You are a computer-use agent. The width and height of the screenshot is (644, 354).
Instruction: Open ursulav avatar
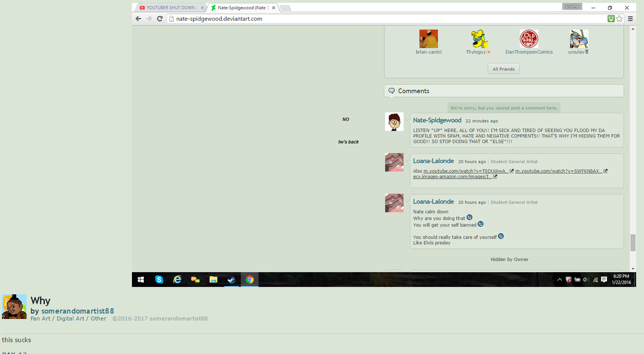click(579, 39)
